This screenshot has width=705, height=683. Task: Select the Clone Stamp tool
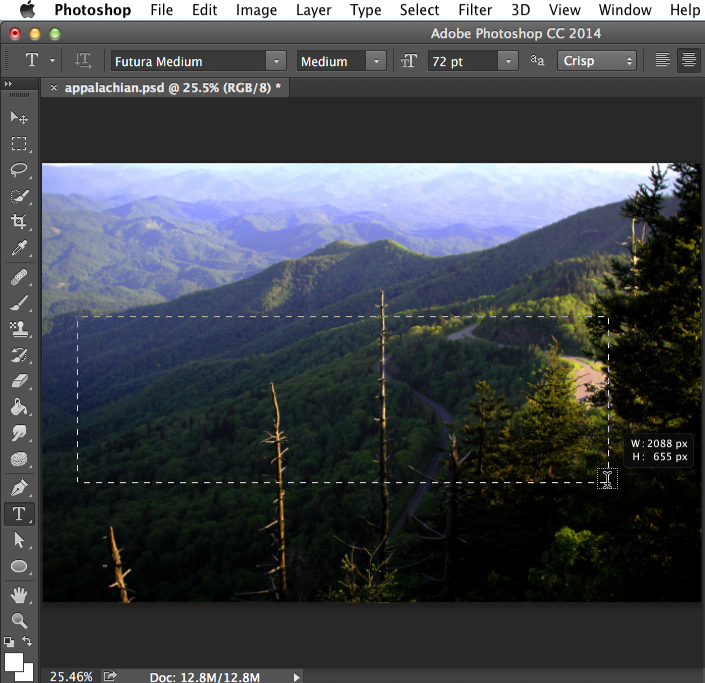19,330
